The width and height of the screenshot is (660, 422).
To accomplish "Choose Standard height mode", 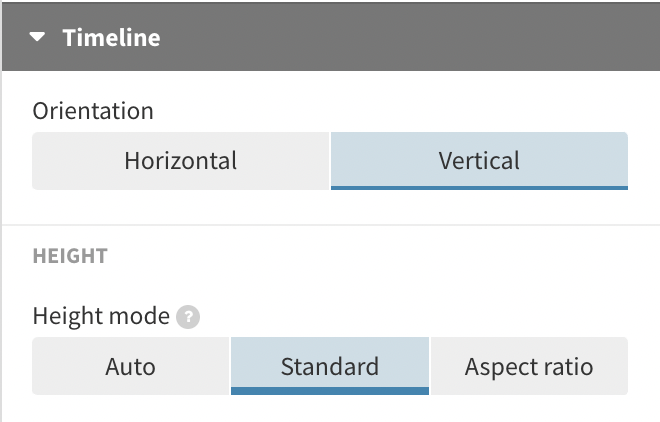I will [330, 366].
